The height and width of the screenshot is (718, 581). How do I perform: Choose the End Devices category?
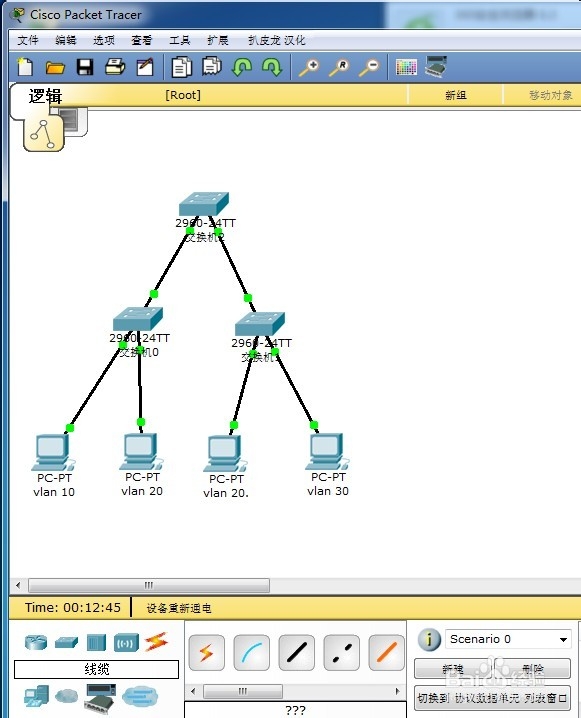click(37, 696)
